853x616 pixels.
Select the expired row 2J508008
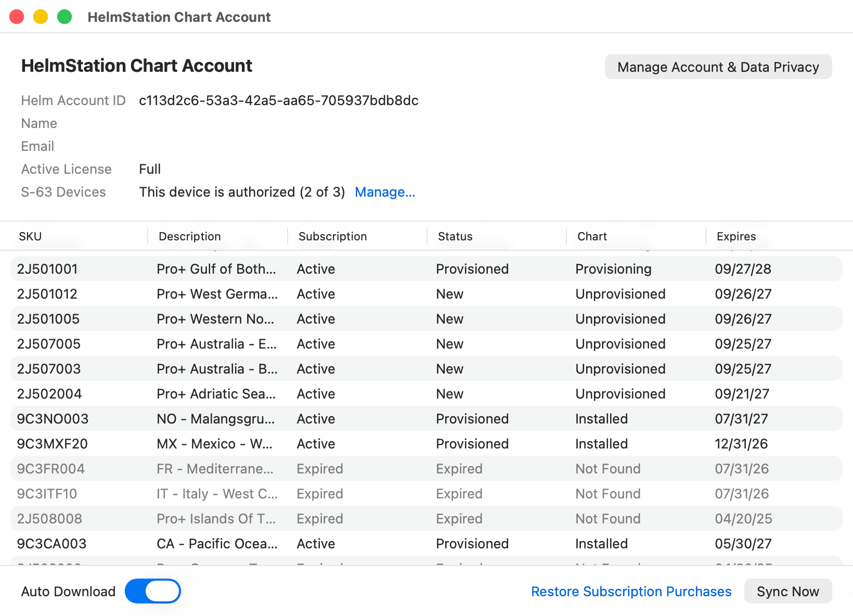(x=426, y=519)
